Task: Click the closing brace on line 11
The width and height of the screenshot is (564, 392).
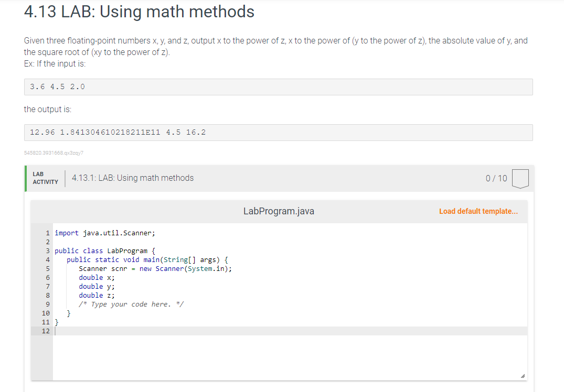Action: [x=57, y=322]
